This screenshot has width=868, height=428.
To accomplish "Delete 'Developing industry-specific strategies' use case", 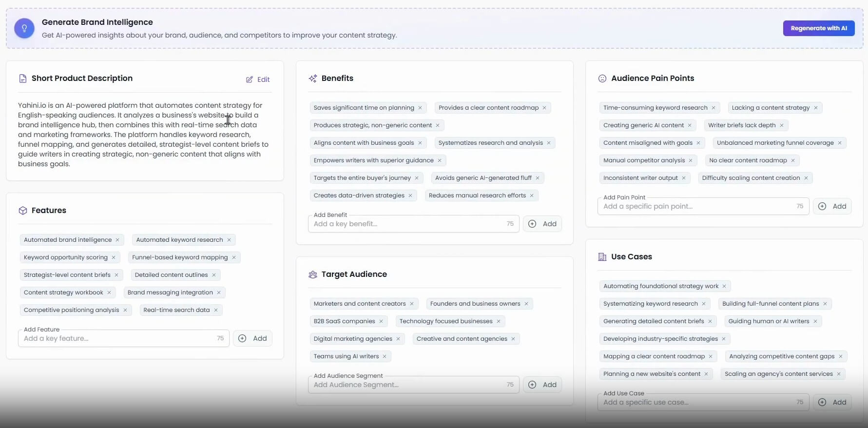I will [x=724, y=339].
